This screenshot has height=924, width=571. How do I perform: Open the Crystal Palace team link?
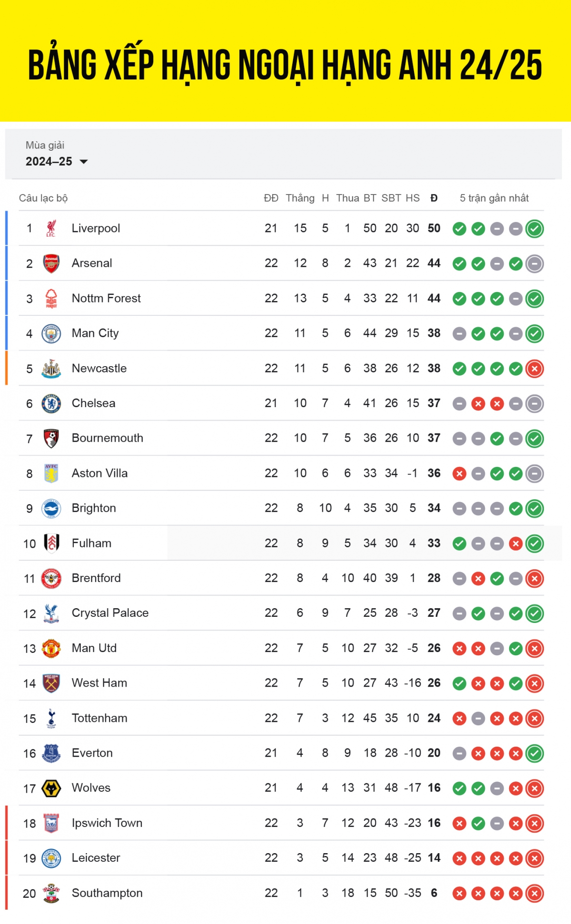point(110,613)
